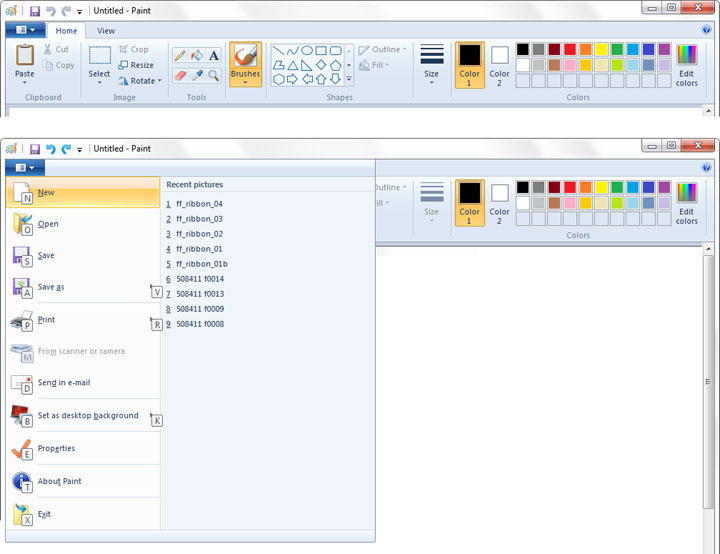Choose the Curve shape in Shapes gallery
The height and width of the screenshot is (554, 720).
point(292,51)
